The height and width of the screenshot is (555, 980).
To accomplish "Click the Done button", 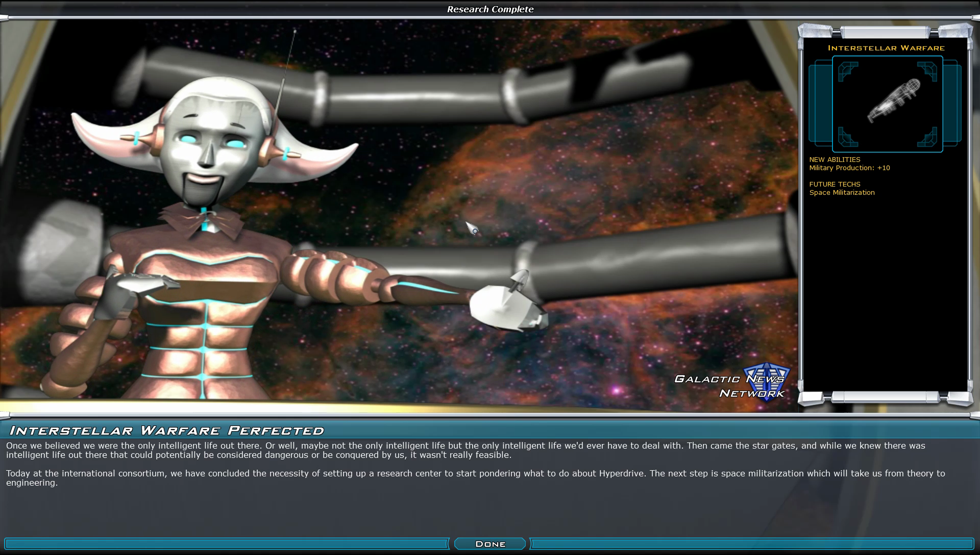I will [x=490, y=544].
